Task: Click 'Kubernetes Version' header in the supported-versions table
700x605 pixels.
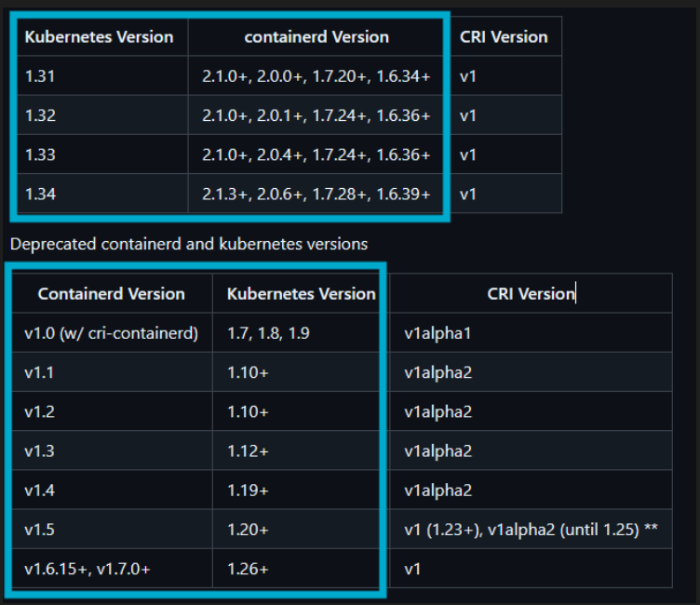Action: pos(99,36)
